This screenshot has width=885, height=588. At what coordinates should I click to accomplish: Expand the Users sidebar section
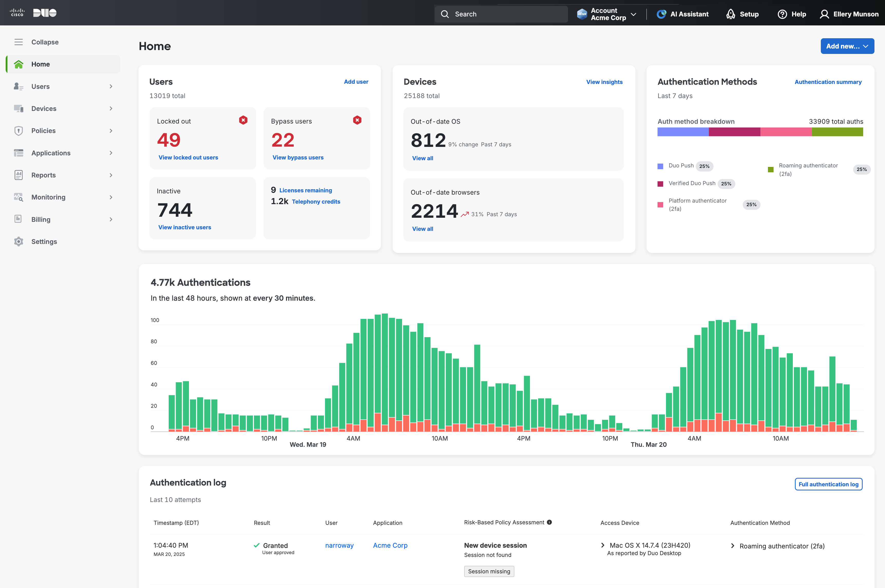point(40,86)
